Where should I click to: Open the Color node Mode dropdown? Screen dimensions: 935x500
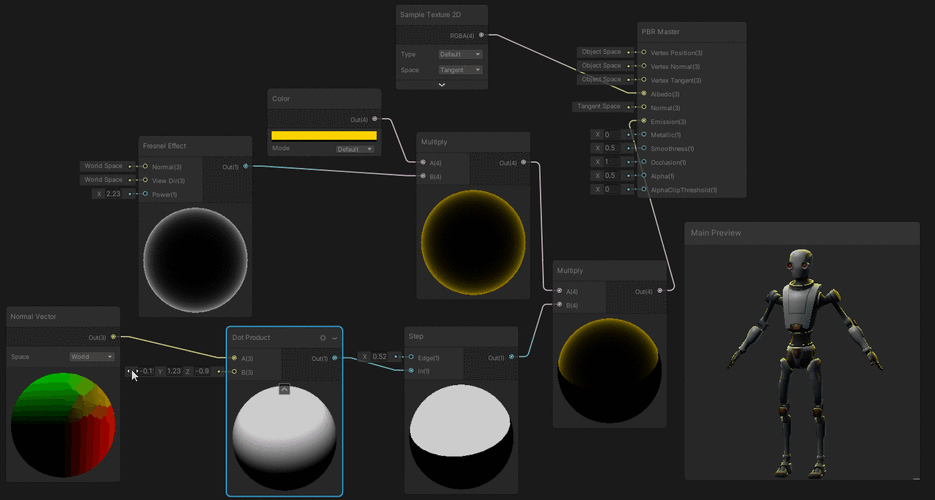click(x=354, y=149)
